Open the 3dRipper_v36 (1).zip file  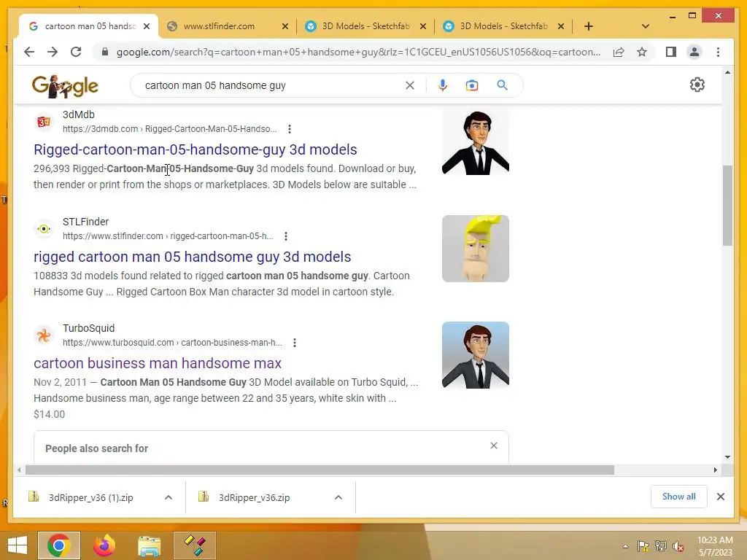point(90,497)
